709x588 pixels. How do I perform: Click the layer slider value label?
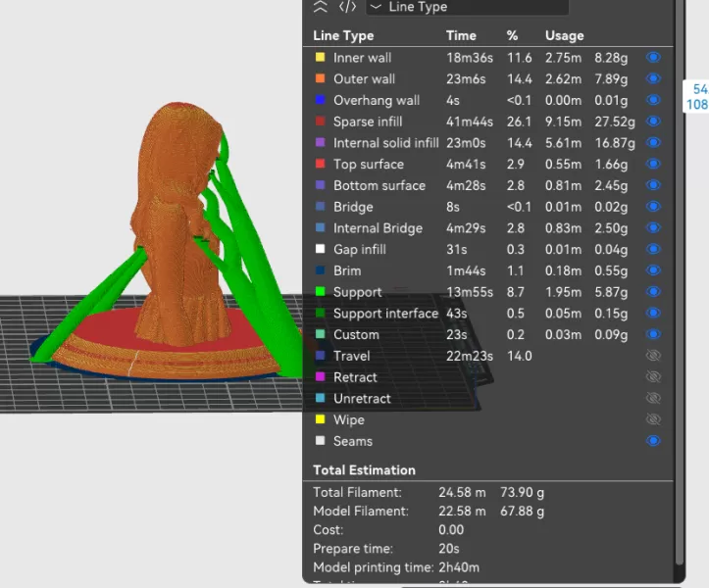pos(697,96)
